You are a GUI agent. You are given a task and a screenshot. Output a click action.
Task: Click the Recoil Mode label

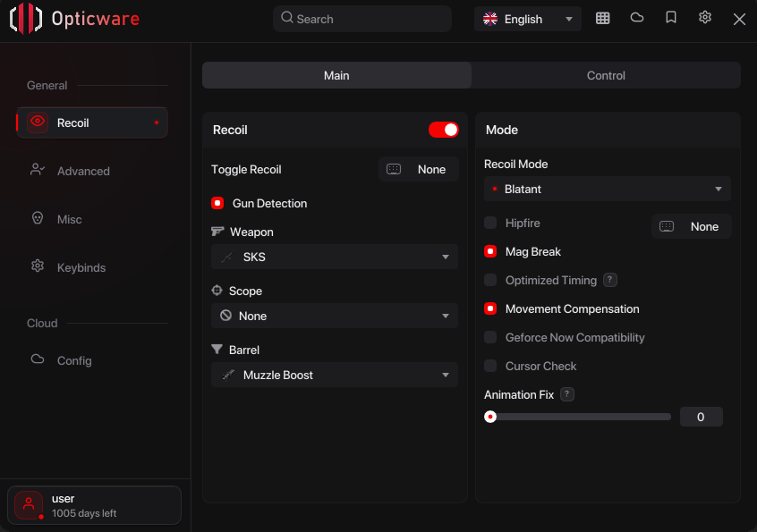pyautogui.click(x=515, y=164)
